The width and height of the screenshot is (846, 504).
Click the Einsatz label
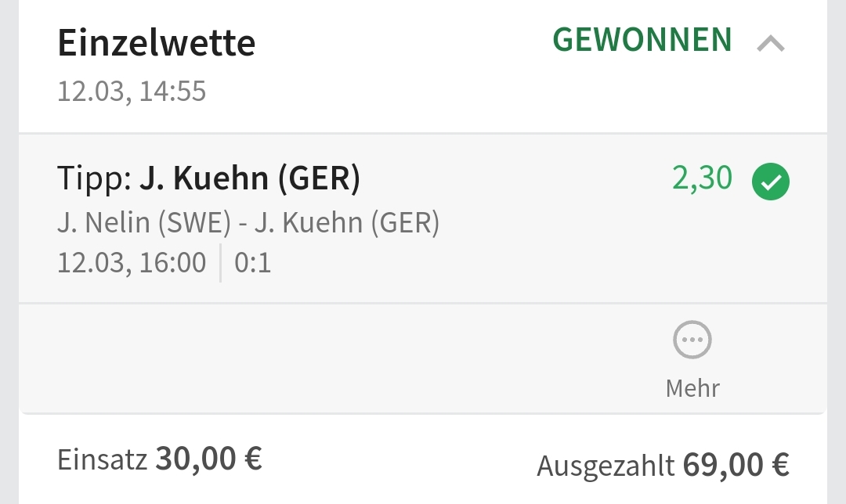click(x=102, y=459)
